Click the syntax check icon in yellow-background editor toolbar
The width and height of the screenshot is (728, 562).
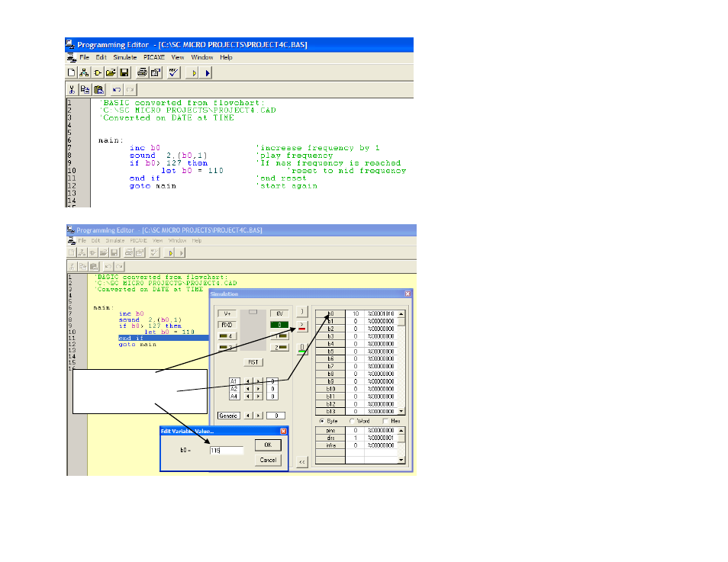click(x=155, y=252)
